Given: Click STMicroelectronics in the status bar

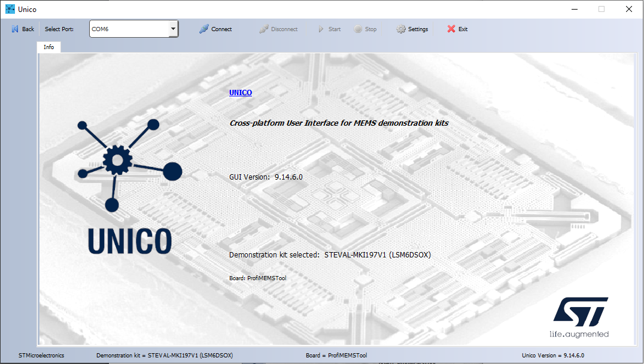Looking at the screenshot, I should coord(41,355).
